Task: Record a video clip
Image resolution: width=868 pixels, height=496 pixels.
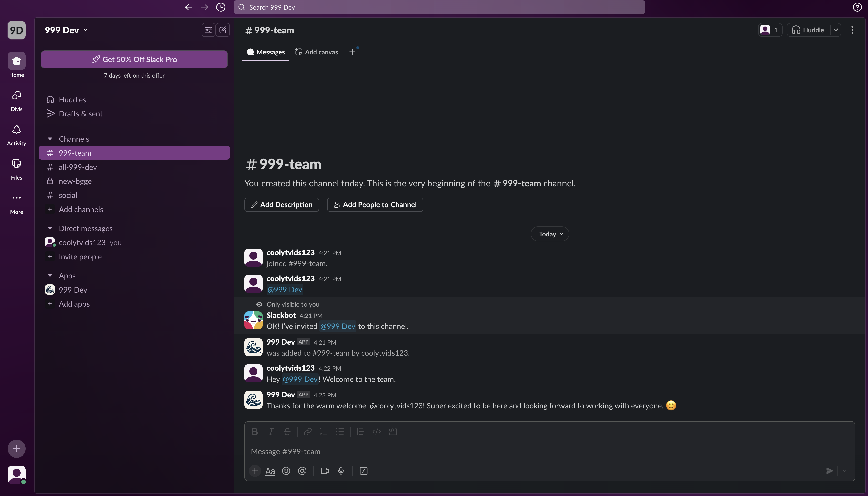Action: 325,471
